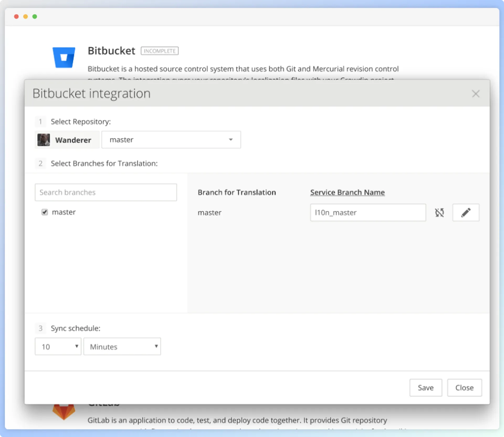Uncheck the master branch checkbox

click(45, 212)
